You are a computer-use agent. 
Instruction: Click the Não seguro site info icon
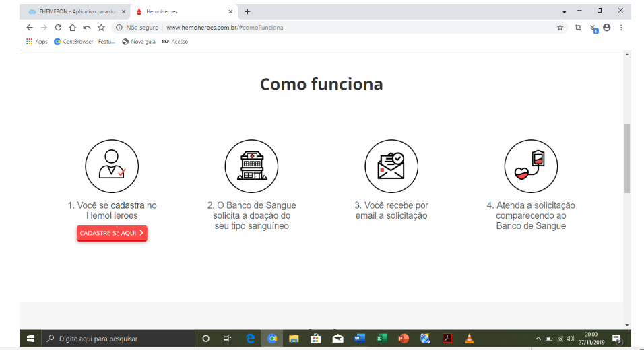(119, 28)
